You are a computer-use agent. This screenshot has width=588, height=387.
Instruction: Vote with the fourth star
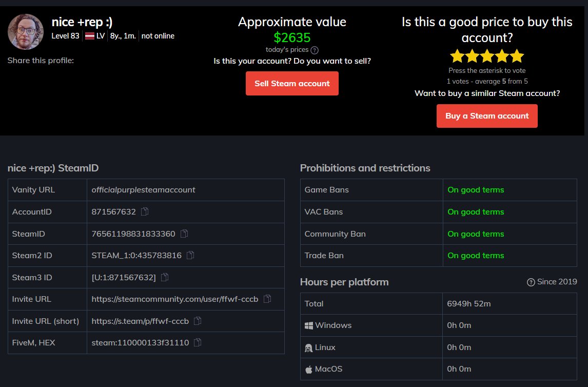click(502, 56)
